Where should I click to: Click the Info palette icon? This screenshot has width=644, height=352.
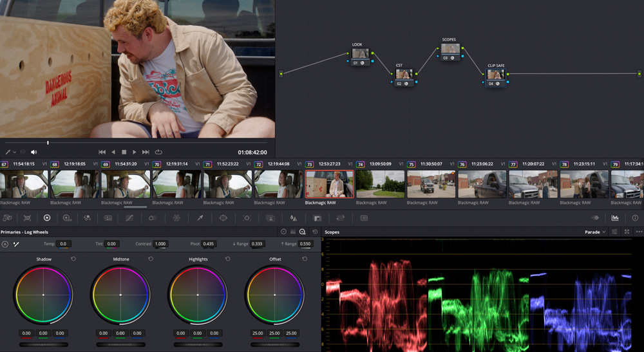point(635,218)
